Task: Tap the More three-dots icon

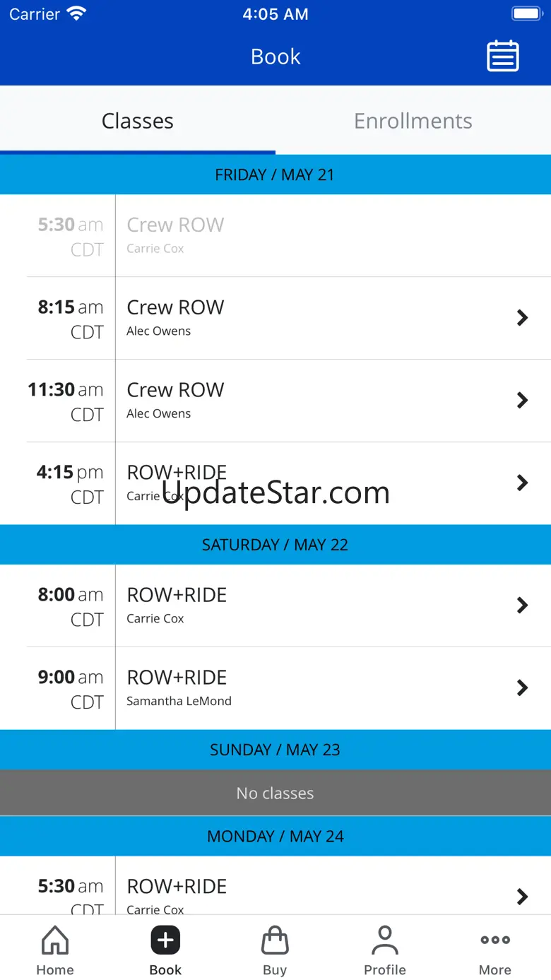Action: tap(495, 940)
